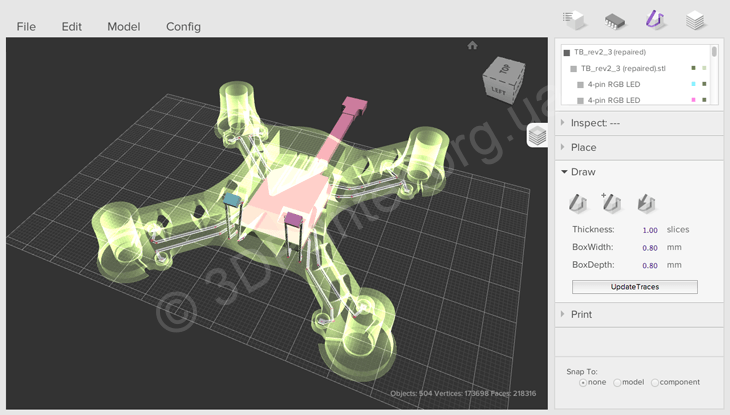Pick the third trace tool with arrow
The image size is (730, 415).
tap(646, 203)
